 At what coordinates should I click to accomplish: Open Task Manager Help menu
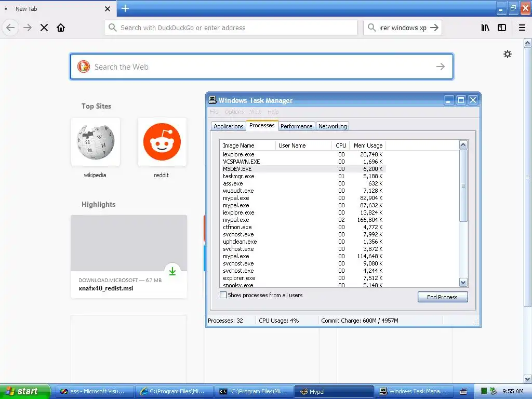click(273, 112)
